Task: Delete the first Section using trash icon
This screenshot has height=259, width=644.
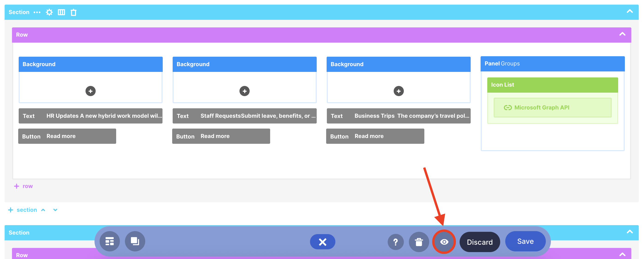Action: point(74,12)
